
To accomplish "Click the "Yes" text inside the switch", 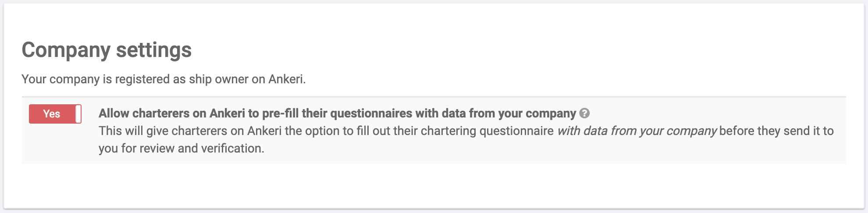I will (51, 114).
